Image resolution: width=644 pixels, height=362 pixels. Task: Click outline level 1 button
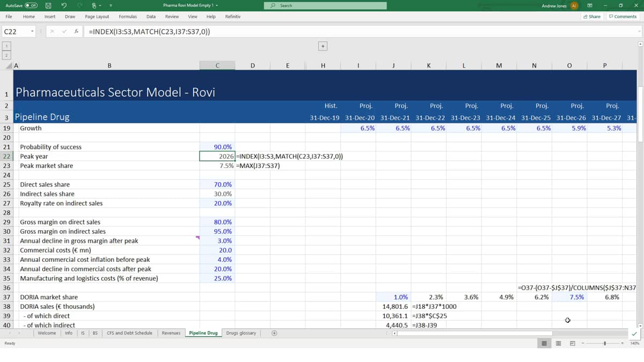6,46
